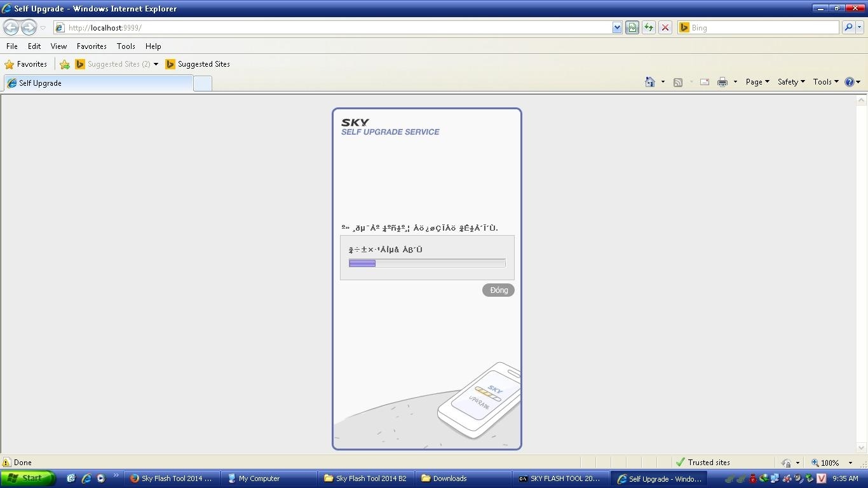Open a new blank tab

[203, 83]
